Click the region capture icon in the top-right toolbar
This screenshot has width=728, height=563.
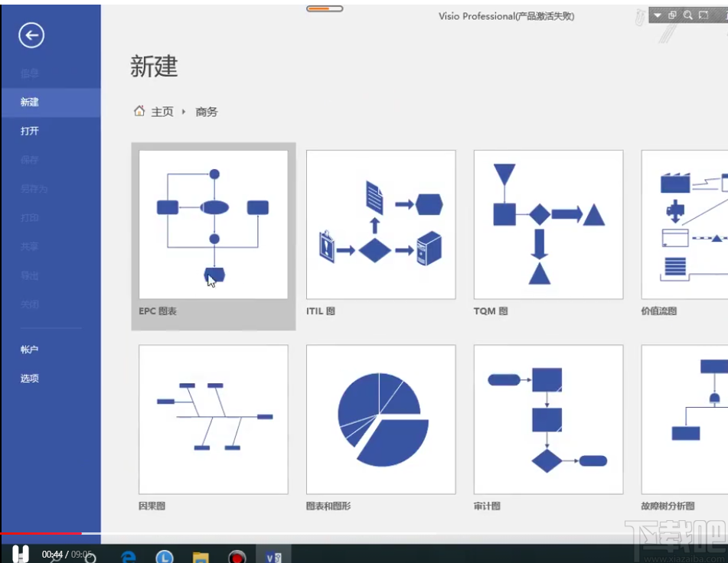pos(704,15)
